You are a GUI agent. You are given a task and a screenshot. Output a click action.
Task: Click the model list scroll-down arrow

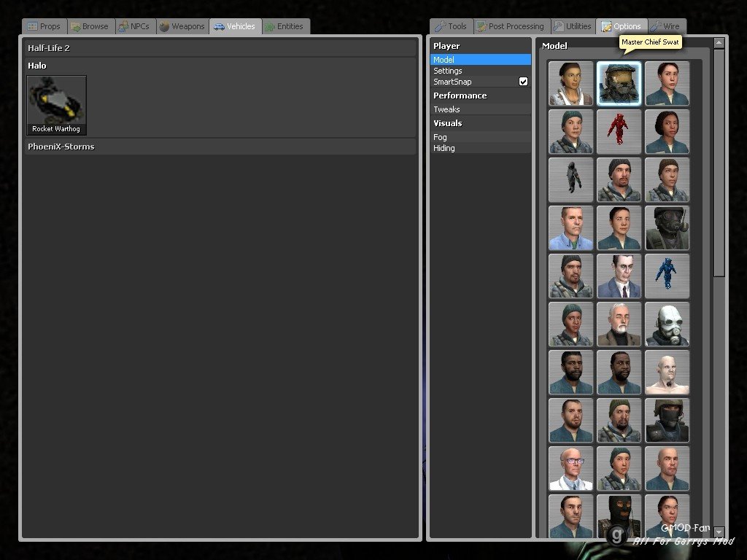[719, 532]
